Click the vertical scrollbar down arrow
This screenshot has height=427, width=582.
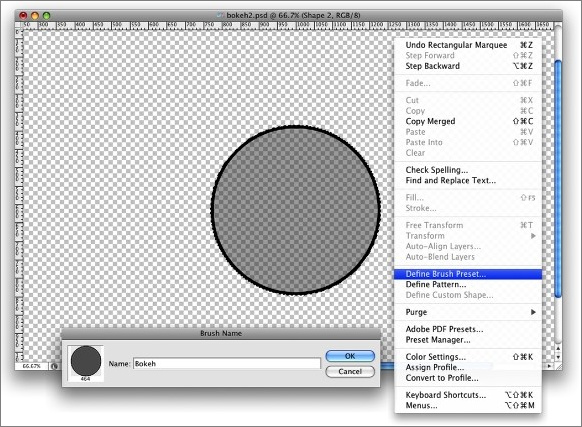[x=558, y=357]
